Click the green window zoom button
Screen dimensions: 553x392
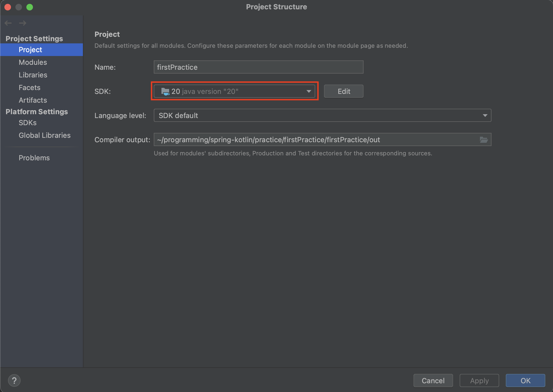[30, 7]
